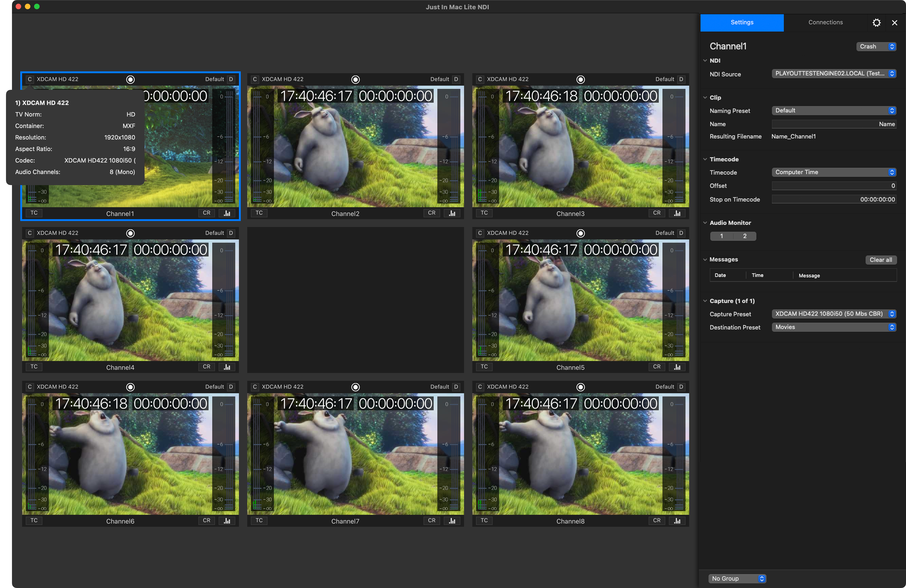Open the Capture Preset dropdown
This screenshot has width=906, height=588.
834,314
